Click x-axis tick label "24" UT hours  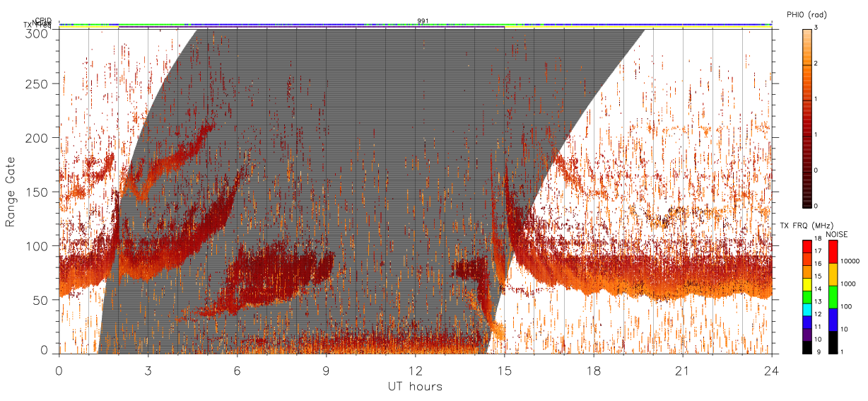click(x=772, y=371)
